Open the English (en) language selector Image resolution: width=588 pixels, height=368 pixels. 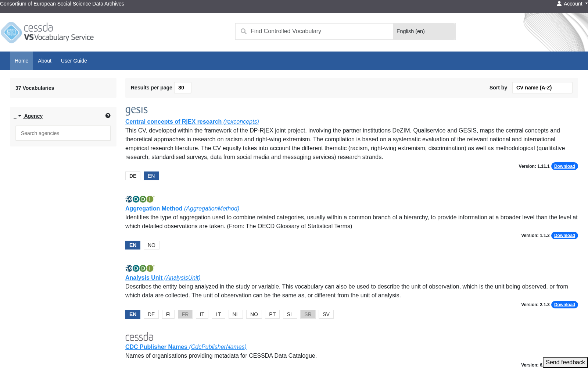[424, 31]
